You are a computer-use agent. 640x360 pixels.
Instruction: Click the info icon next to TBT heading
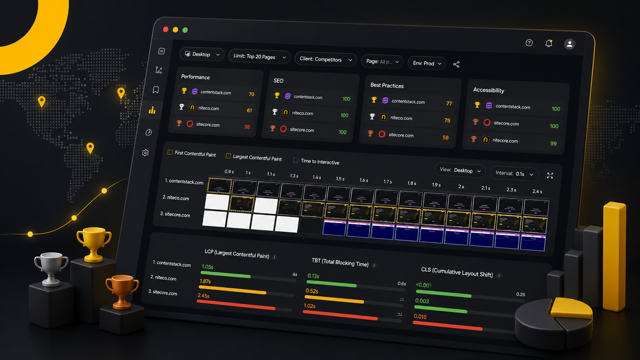tap(374, 265)
